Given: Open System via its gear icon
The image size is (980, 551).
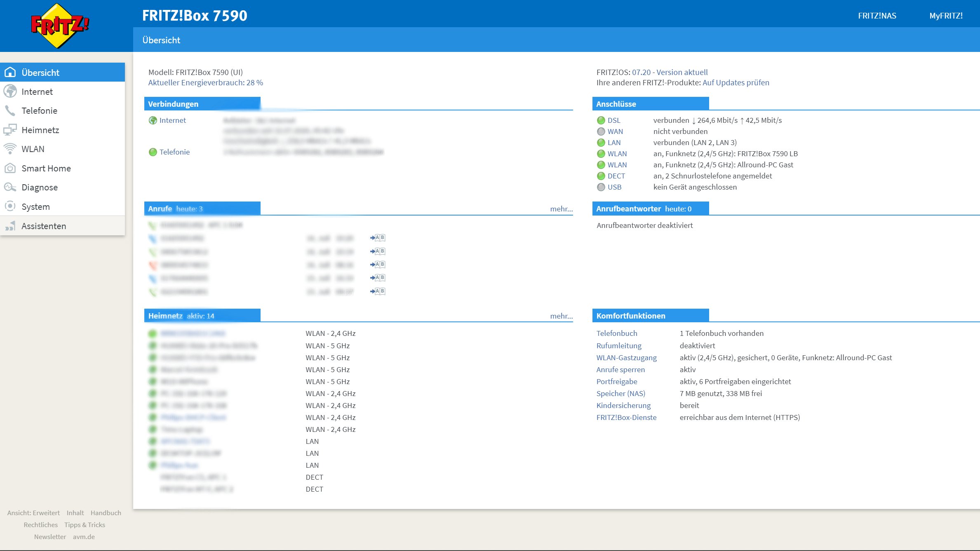Looking at the screenshot, I should 10,206.
